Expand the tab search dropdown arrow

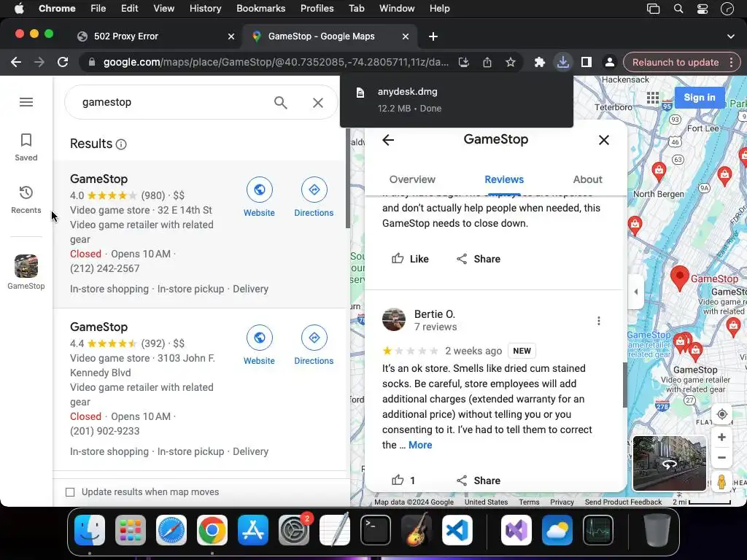pos(730,36)
